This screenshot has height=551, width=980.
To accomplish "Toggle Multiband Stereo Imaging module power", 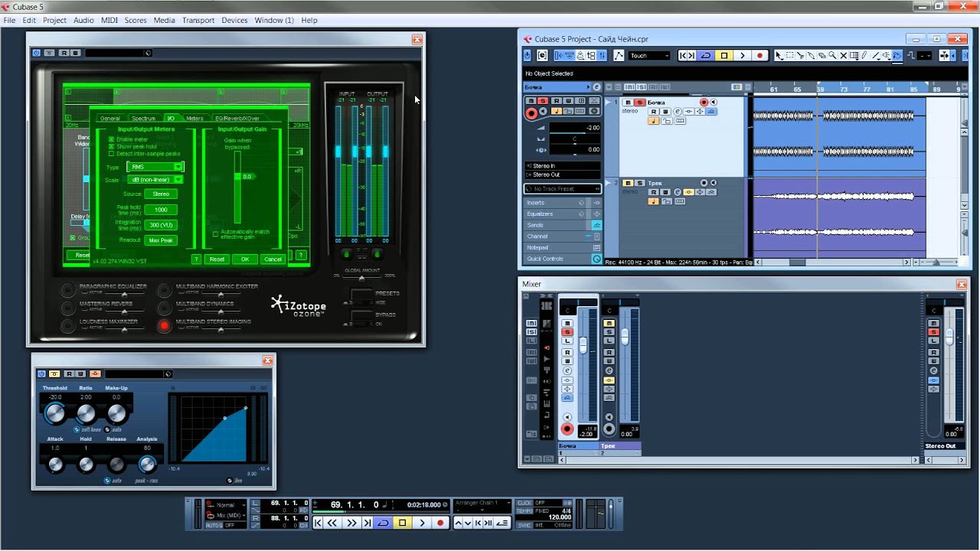I will (x=164, y=326).
